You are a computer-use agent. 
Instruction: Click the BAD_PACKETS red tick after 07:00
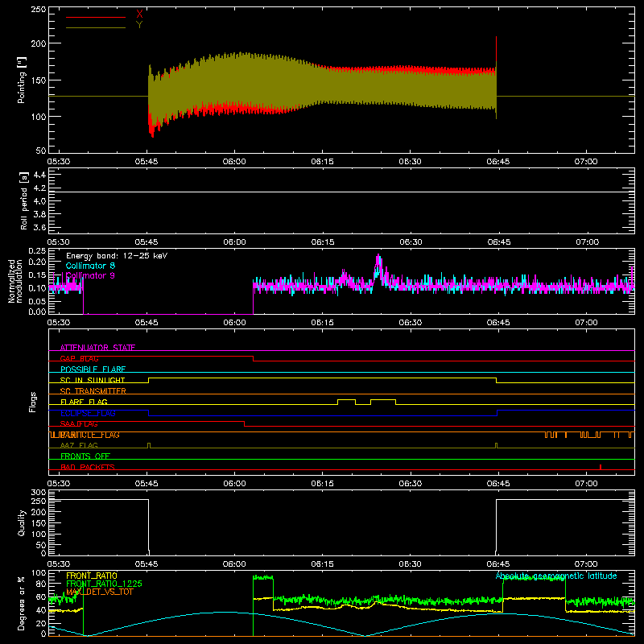click(x=601, y=467)
